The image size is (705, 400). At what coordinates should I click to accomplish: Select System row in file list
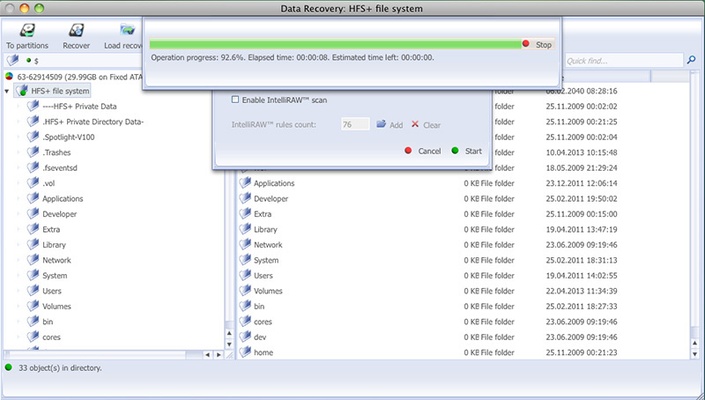(463, 260)
